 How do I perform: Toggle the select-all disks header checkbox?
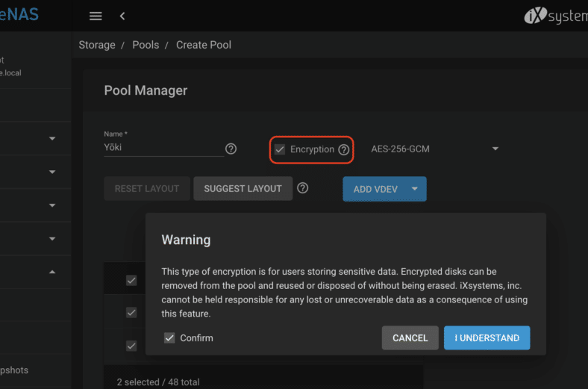click(131, 281)
